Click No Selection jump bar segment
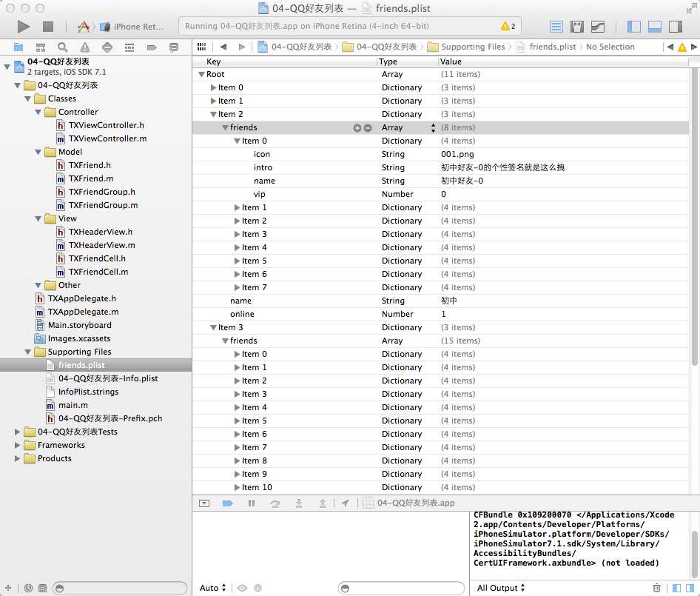The height and width of the screenshot is (596, 700). pos(610,47)
